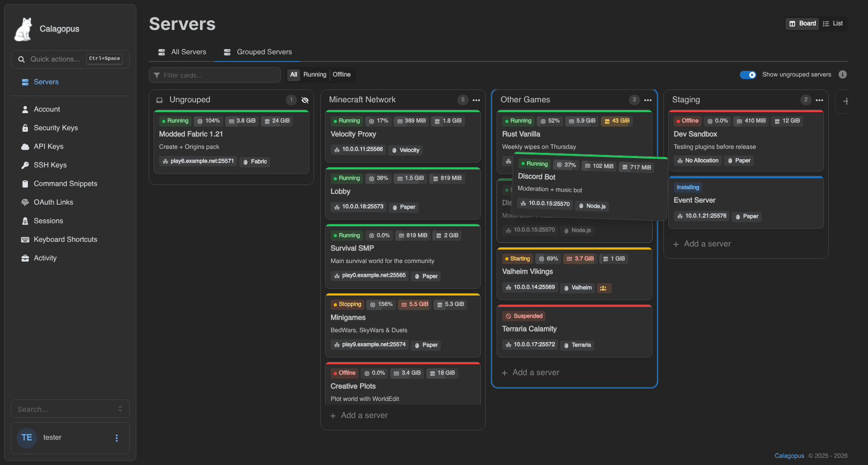The image size is (868, 465).
Task: Open Quick actions search box
Action: click(x=70, y=59)
